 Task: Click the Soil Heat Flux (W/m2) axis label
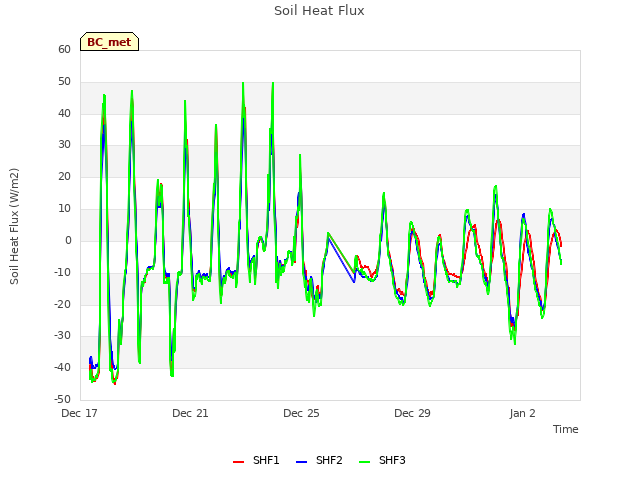point(14,226)
